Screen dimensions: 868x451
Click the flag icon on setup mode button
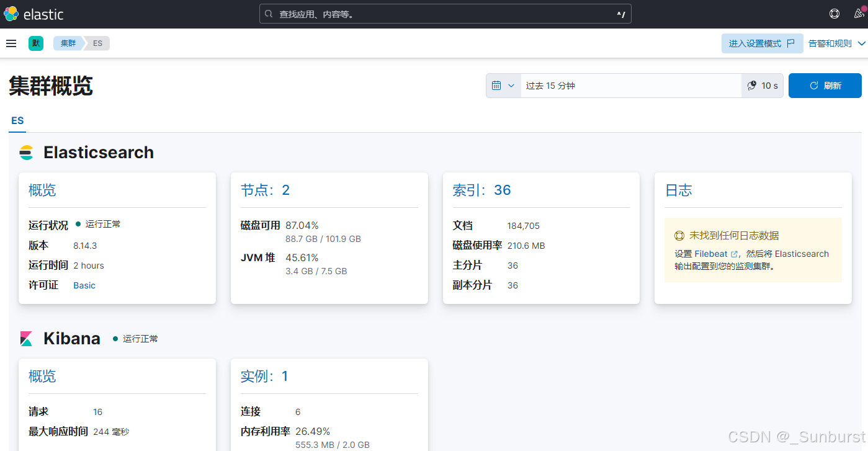790,43
